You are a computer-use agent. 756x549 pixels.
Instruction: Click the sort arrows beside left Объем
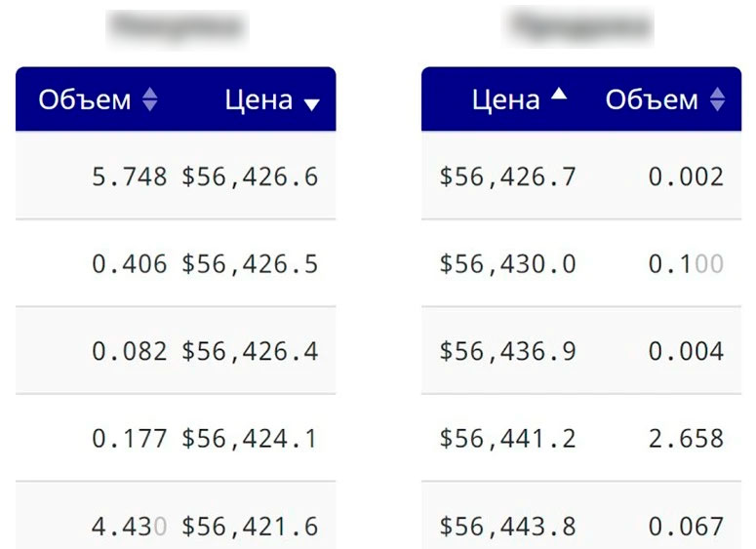coord(149,99)
